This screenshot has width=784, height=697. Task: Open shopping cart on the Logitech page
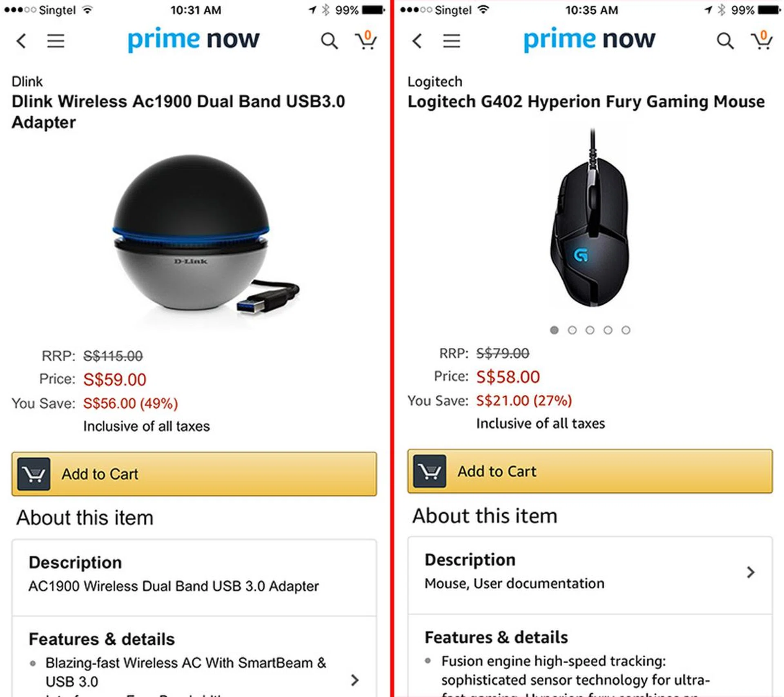click(x=762, y=40)
